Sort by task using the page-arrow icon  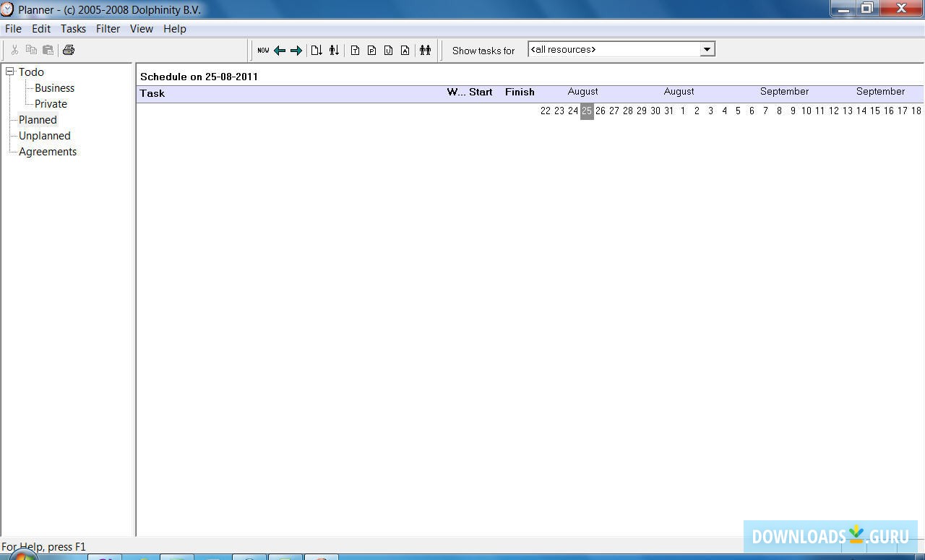(317, 51)
